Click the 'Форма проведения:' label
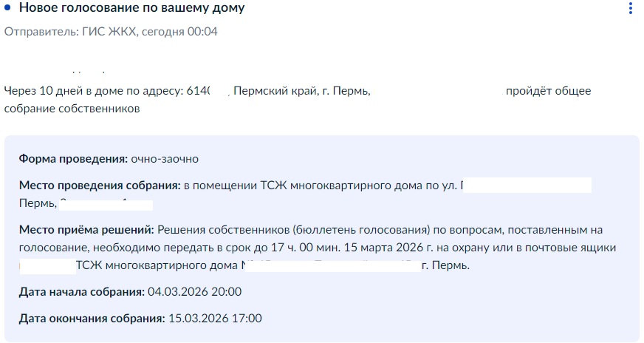644x343 pixels. point(74,159)
